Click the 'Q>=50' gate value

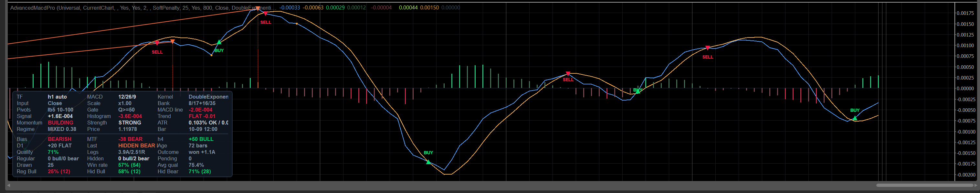126,110
